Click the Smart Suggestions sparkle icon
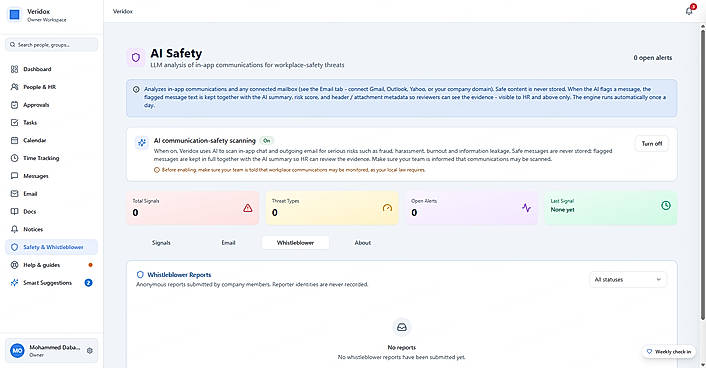Screen dimensions: 706x368 [14, 283]
